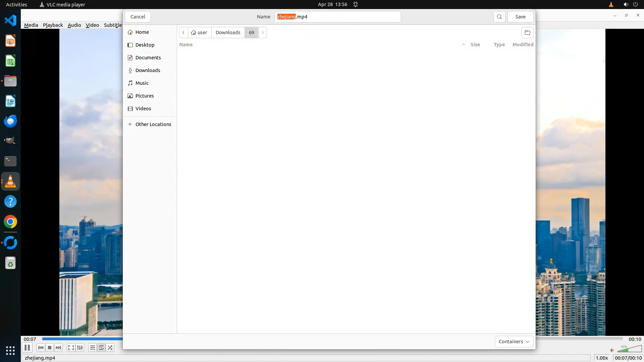Skip to next media track

(x=58, y=348)
